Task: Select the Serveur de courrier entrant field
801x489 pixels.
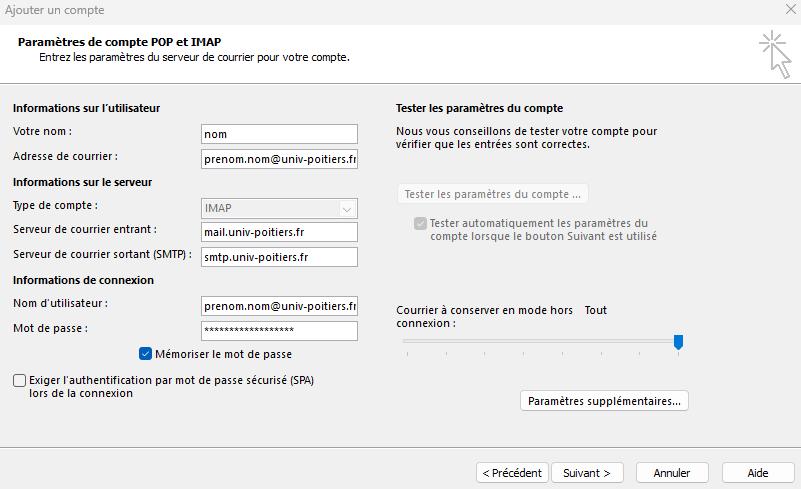Action: 279,232
